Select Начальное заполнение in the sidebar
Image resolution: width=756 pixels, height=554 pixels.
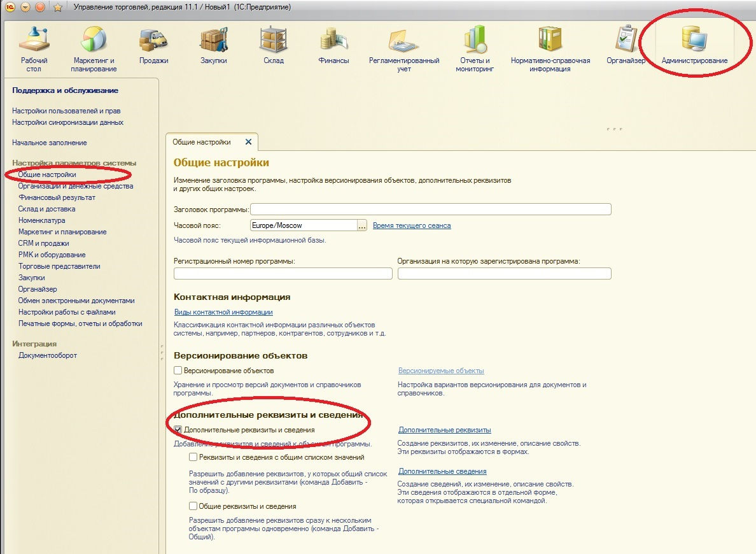49,143
